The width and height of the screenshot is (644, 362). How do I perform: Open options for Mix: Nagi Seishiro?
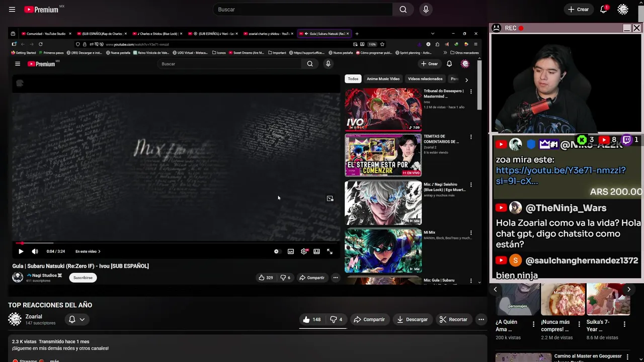pos(471,185)
